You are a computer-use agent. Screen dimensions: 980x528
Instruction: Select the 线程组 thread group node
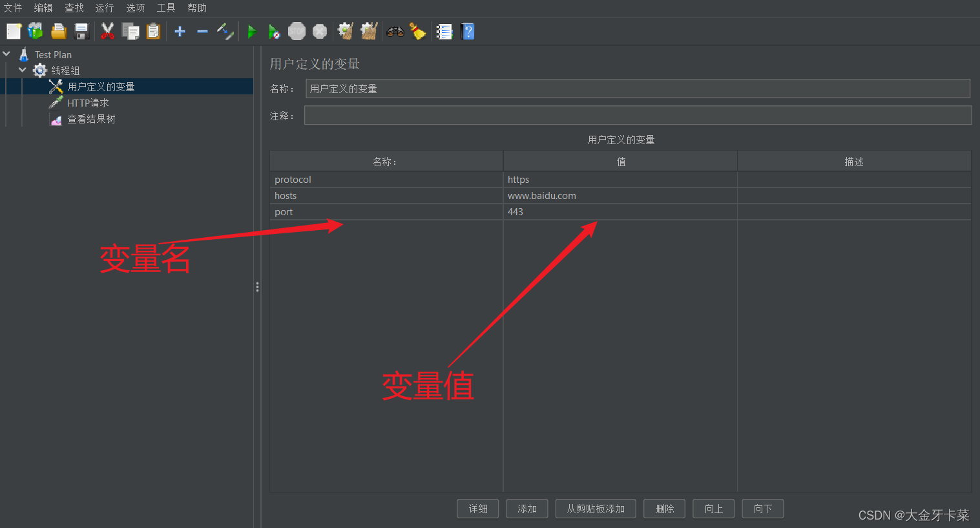tap(65, 70)
